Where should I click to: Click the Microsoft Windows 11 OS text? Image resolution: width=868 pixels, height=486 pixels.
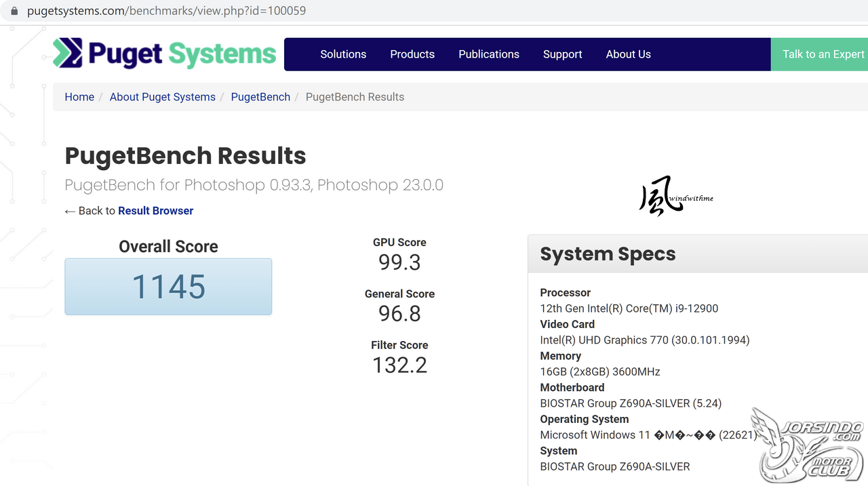pos(648,435)
